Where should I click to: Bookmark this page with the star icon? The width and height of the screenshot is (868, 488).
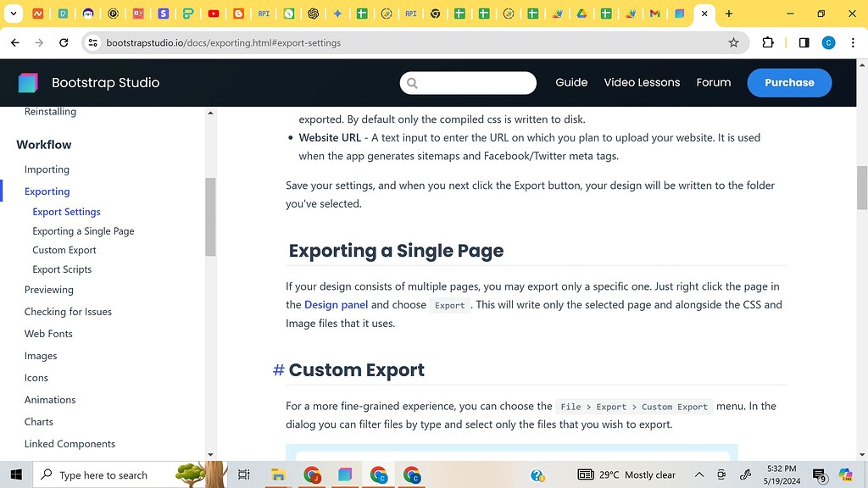pos(733,42)
